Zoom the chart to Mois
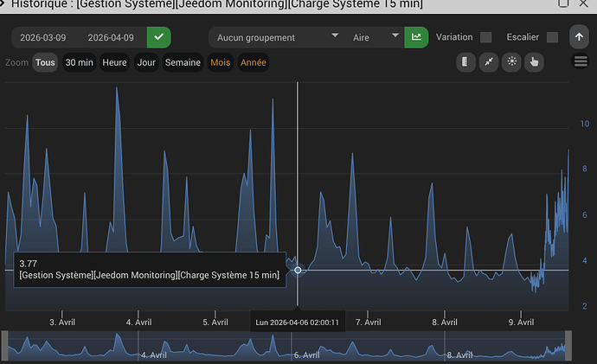The height and width of the screenshot is (364, 597). [x=221, y=62]
